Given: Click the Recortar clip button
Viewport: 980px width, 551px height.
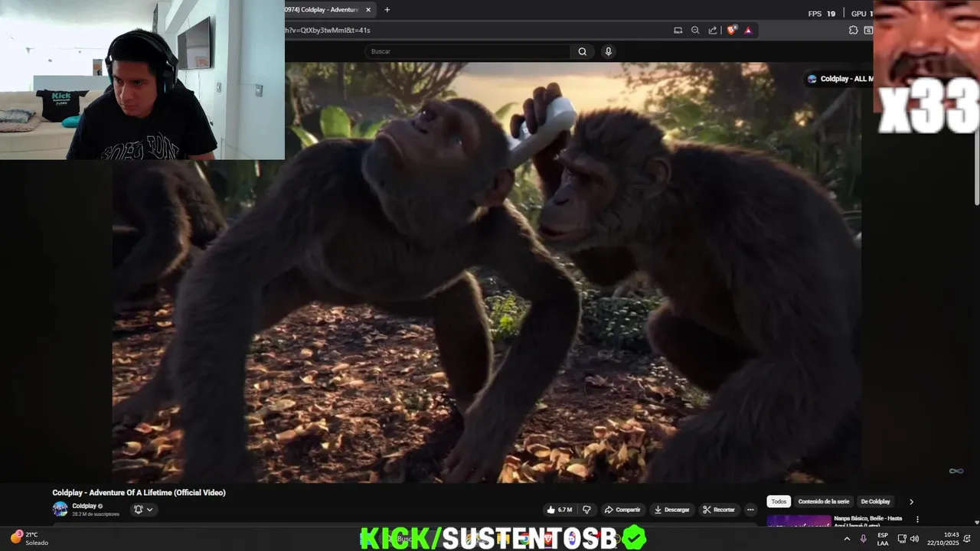Looking at the screenshot, I should 719,510.
